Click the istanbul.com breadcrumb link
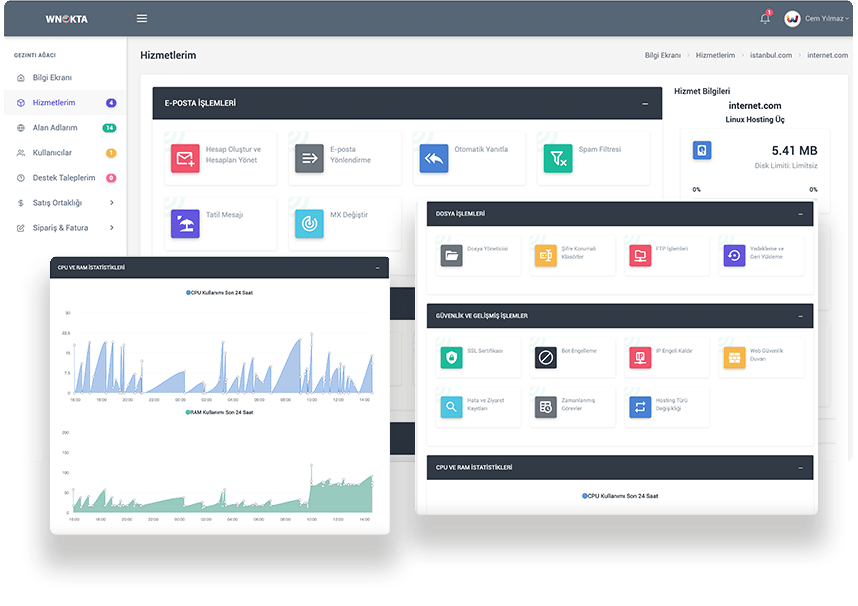The image size is (858, 606). [x=771, y=55]
